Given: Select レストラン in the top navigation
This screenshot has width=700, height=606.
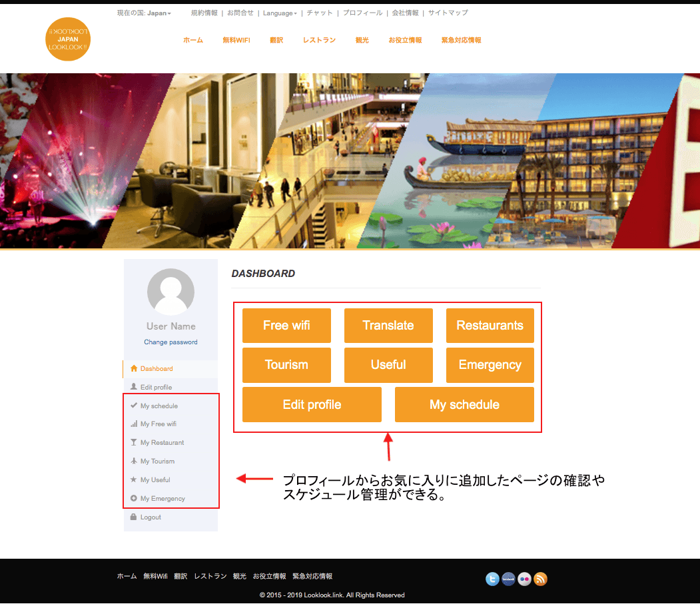Looking at the screenshot, I should pos(319,40).
